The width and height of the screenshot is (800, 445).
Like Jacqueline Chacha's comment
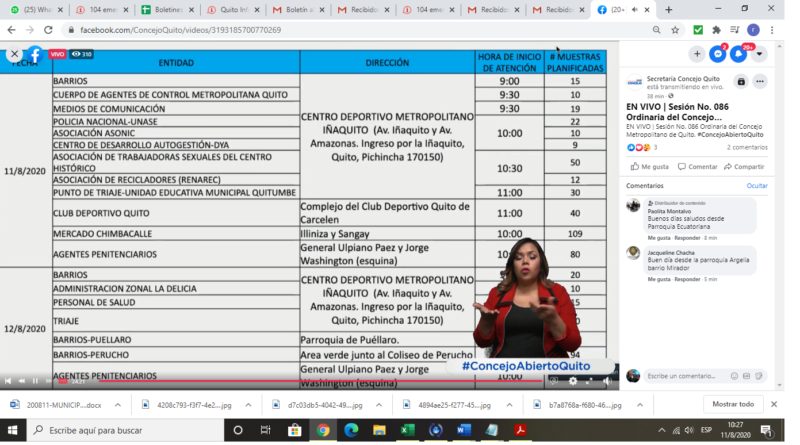click(x=659, y=279)
